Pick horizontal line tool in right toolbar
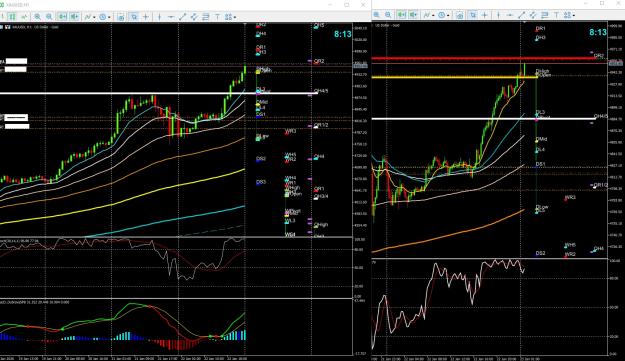 (x=510, y=15)
